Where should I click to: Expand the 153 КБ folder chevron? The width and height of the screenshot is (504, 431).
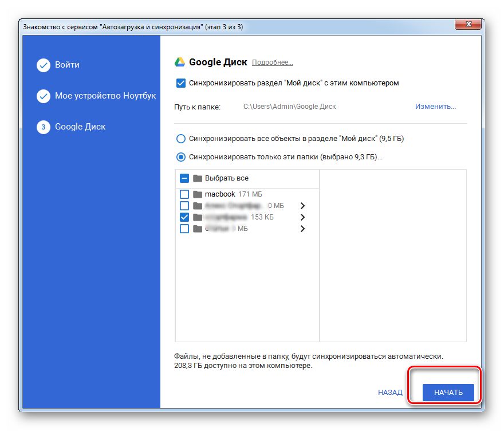coord(302,217)
